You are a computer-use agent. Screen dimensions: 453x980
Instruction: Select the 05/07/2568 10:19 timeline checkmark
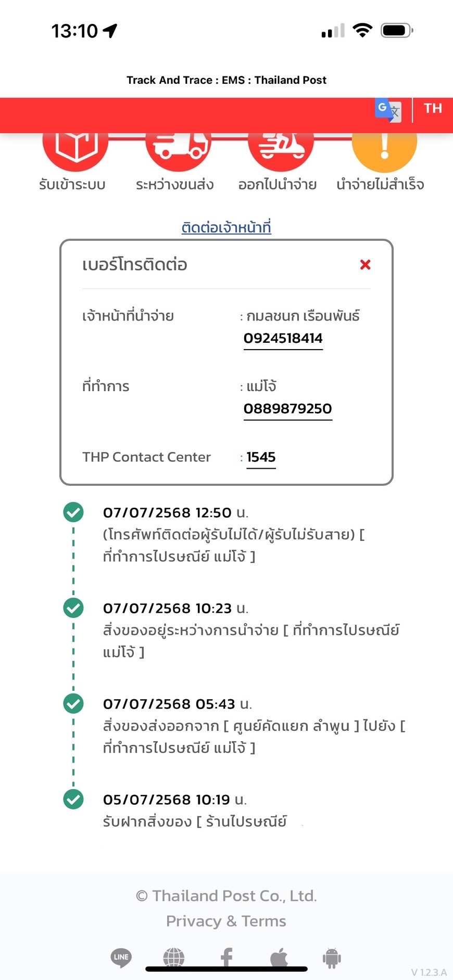[73, 799]
